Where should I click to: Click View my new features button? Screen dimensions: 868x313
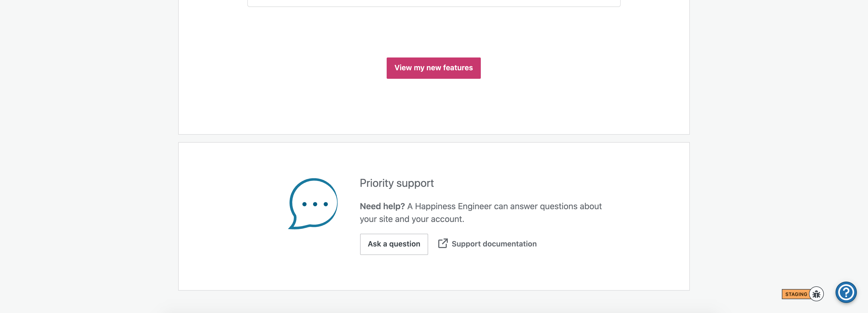(433, 68)
